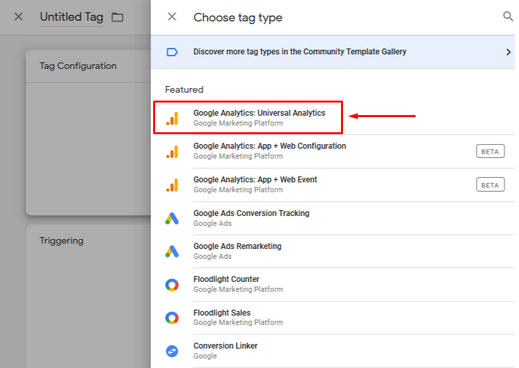Open the folder icon beside Untitled Tag
Screen dimensions: 519x368
pyautogui.click(x=117, y=17)
